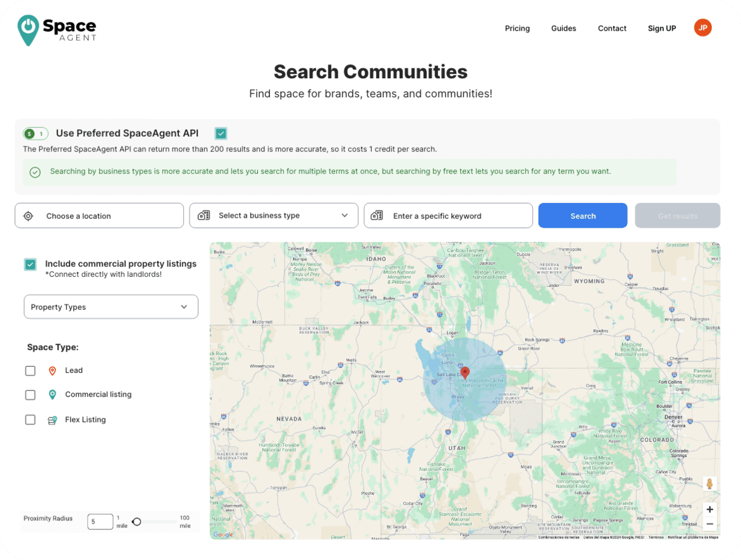This screenshot has height=560, width=741.
Task: Open the Pricing page
Action: [x=517, y=29]
